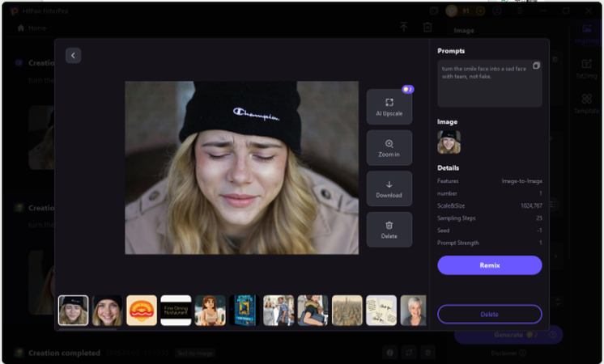Select the blue book cover thumbnail
This screenshot has width=604, height=364.
245,311
